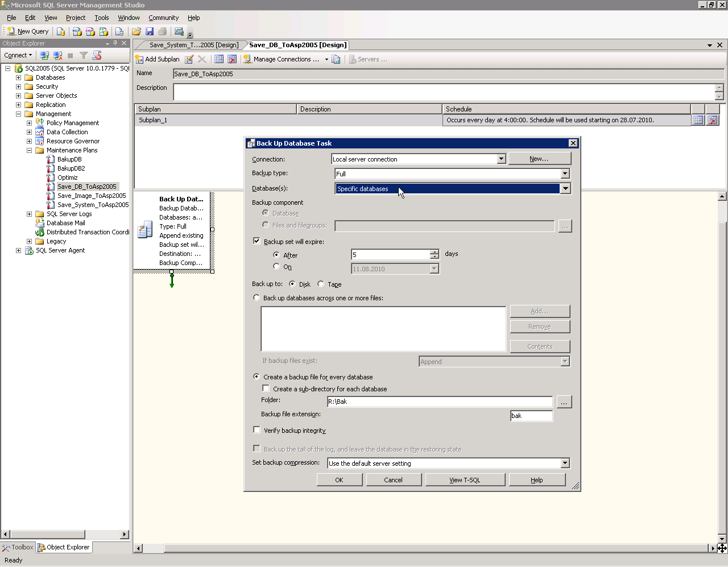
Task: Pin the Object Explorer panel with auto-hide
Action: pyautogui.click(x=115, y=43)
